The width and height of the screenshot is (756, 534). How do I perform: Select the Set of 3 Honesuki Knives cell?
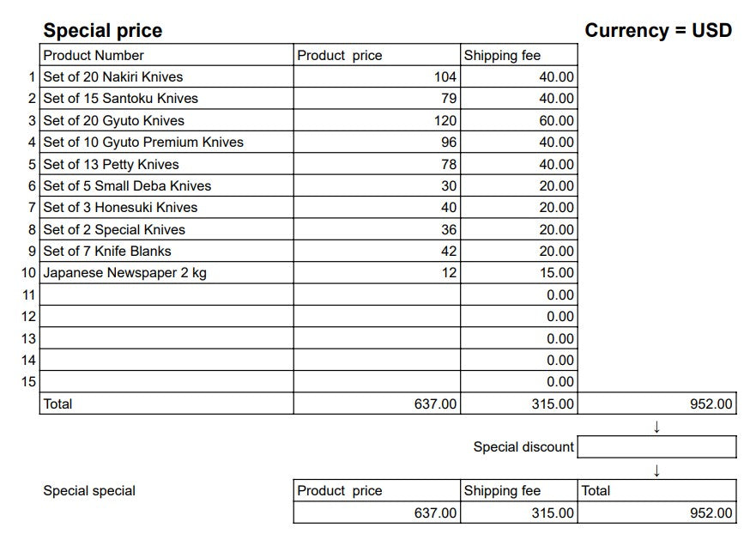[166, 208]
